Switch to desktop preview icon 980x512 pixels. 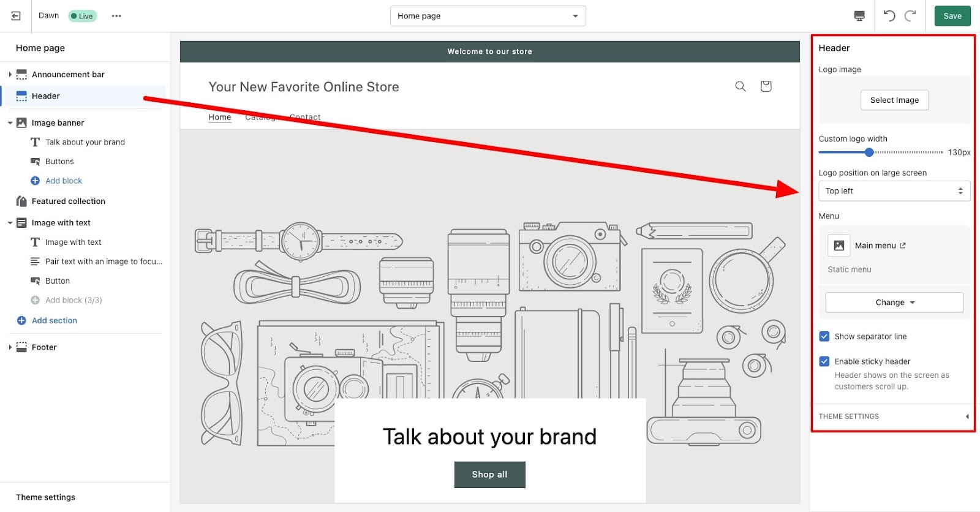click(859, 16)
